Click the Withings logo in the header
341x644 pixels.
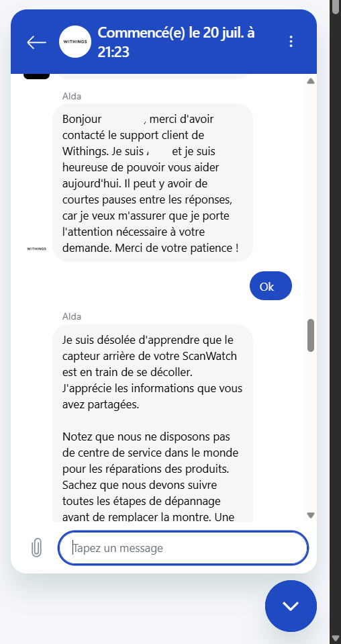(75, 42)
